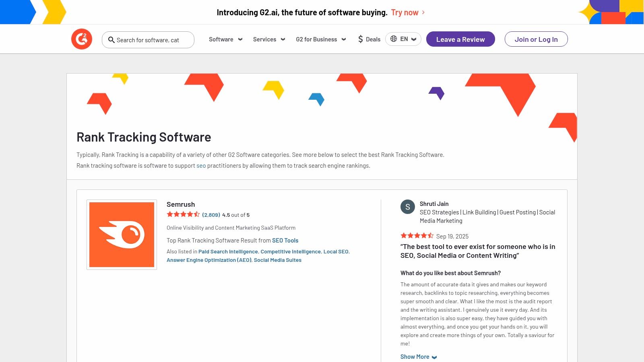
Task: Click the reviewer name Shruti Jain
Action: (x=434, y=204)
